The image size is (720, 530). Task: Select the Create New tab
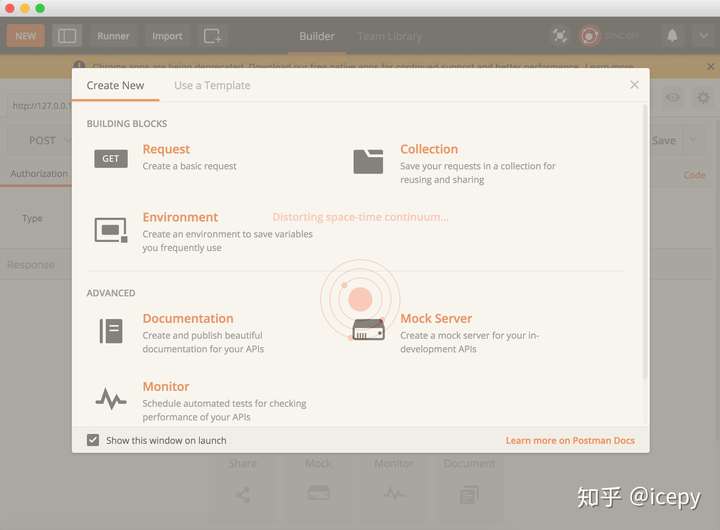(x=115, y=85)
